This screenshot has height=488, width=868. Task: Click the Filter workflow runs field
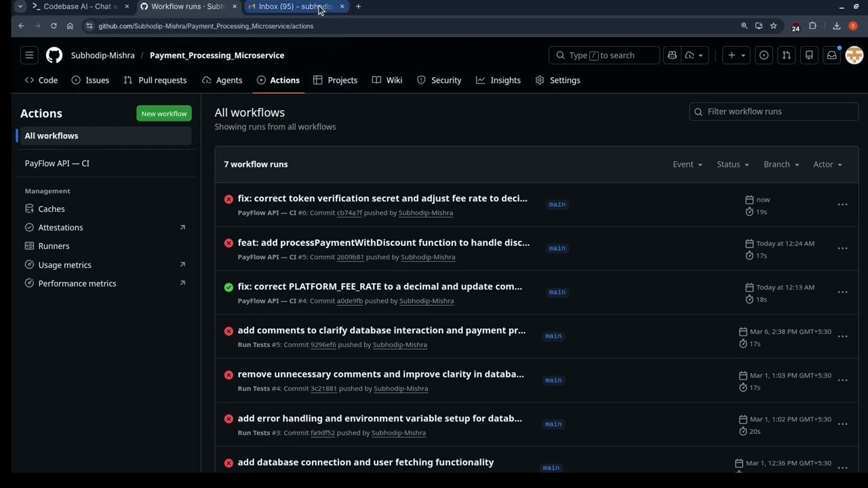pyautogui.click(x=774, y=112)
